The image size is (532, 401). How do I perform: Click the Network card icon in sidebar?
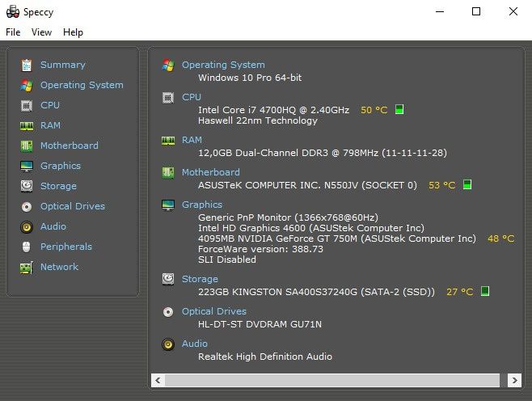coord(27,268)
